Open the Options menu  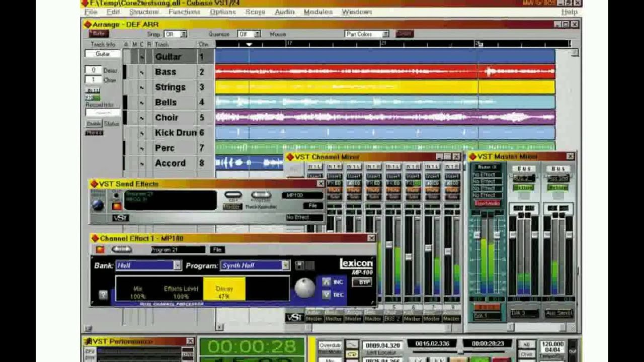pos(223,12)
